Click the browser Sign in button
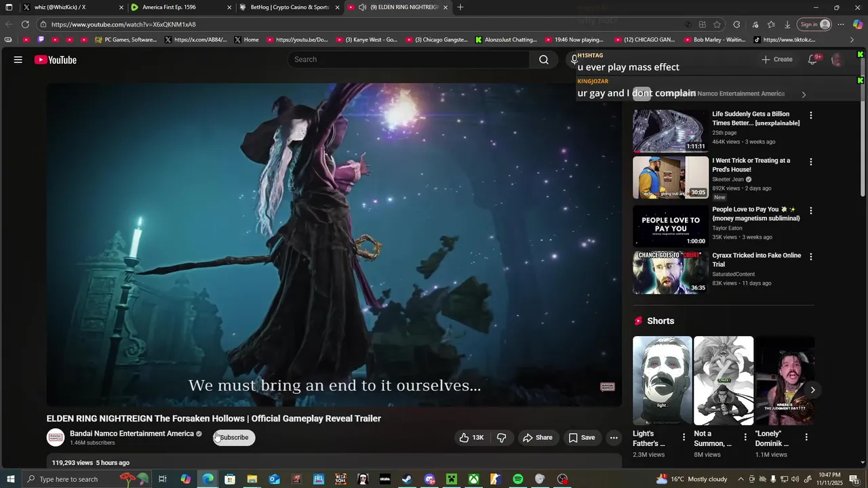The image size is (868, 488). [814, 24]
